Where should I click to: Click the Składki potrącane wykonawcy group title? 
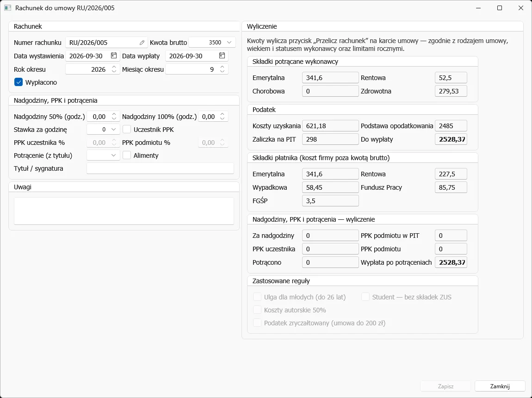(295, 62)
